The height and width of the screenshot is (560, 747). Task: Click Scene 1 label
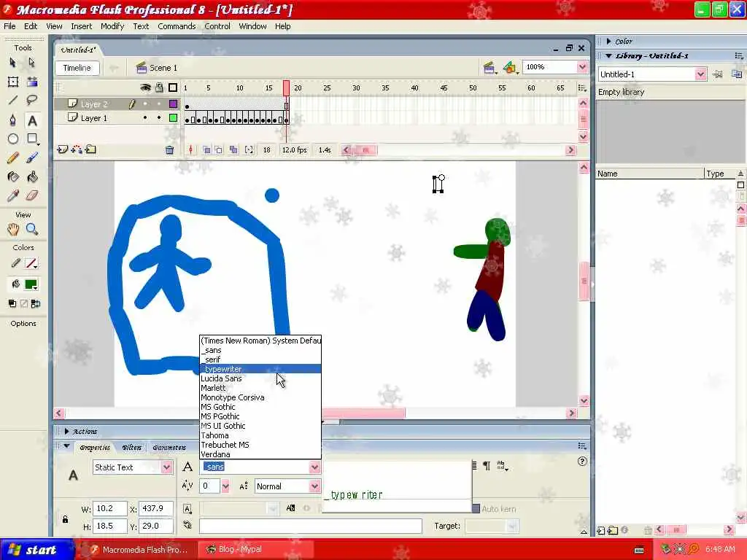(x=163, y=68)
